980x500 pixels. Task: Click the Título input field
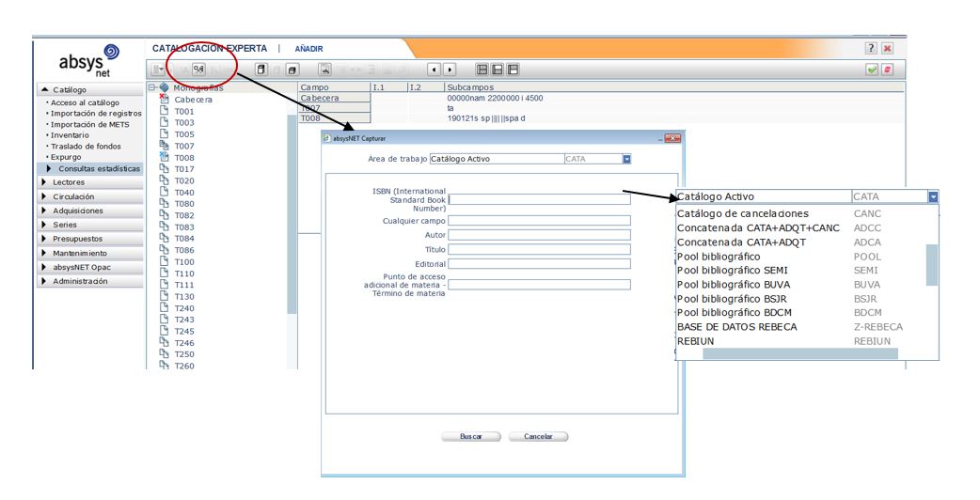coord(539,250)
